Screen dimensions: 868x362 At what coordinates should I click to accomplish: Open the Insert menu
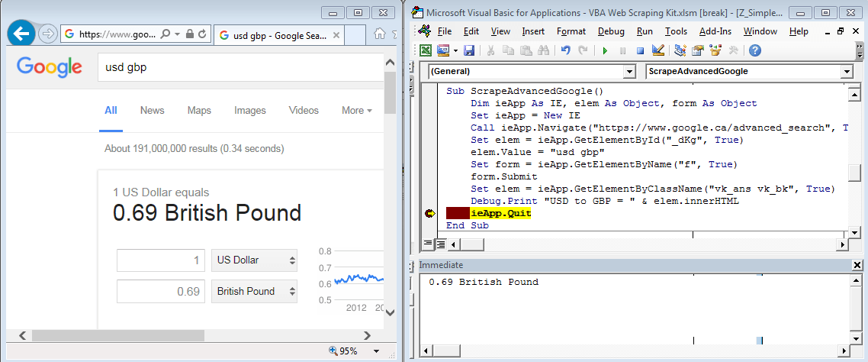pyautogui.click(x=533, y=31)
